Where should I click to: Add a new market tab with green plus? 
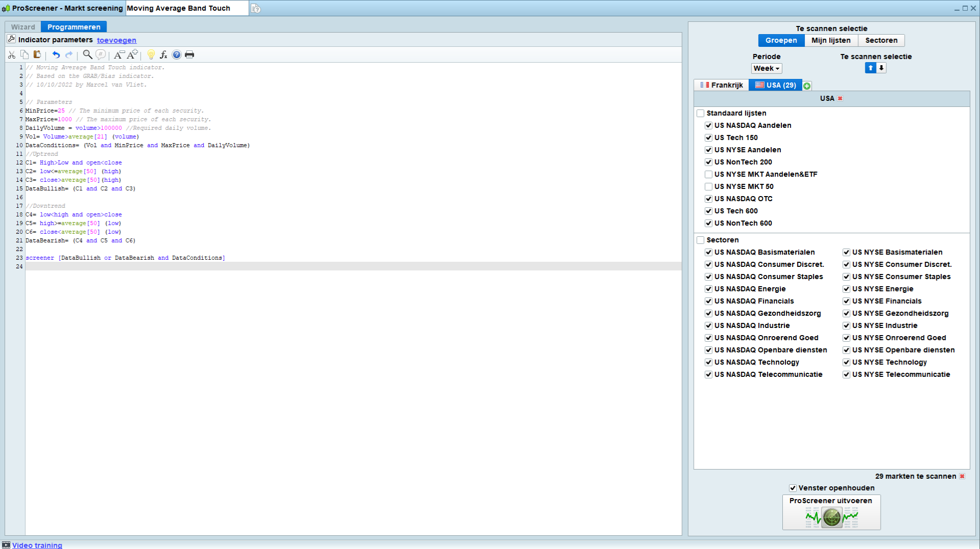[x=807, y=86]
